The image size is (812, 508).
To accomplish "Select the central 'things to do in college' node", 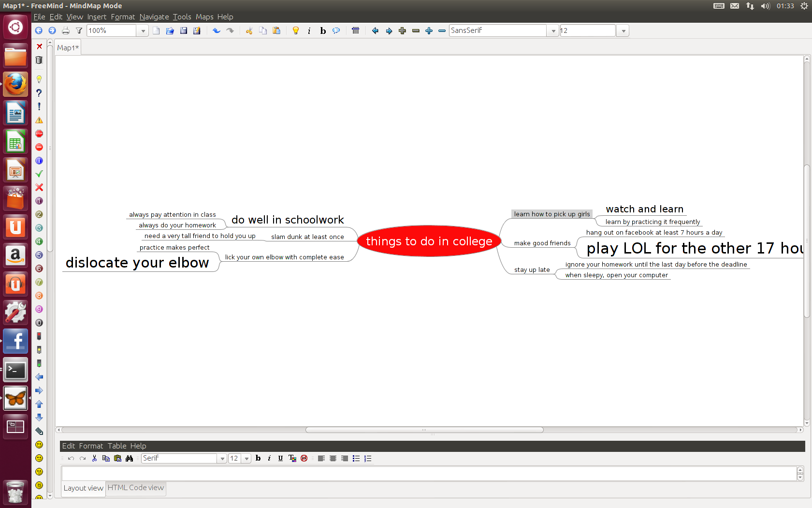I will click(429, 241).
